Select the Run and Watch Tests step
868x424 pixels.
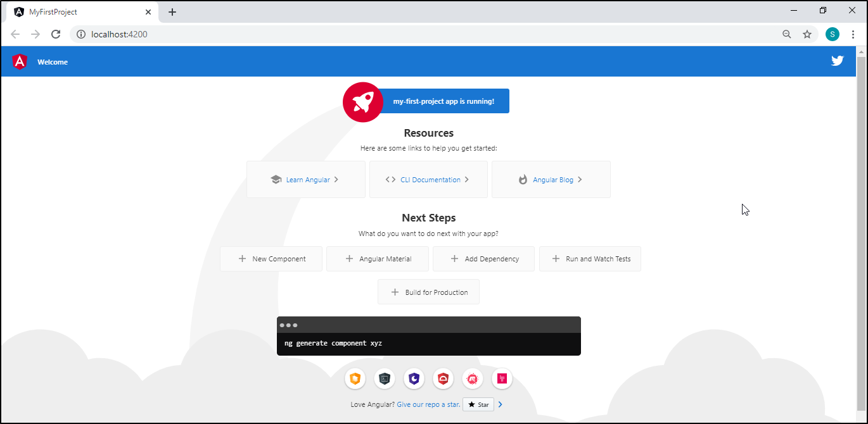pyautogui.click(x=590, y=259)
